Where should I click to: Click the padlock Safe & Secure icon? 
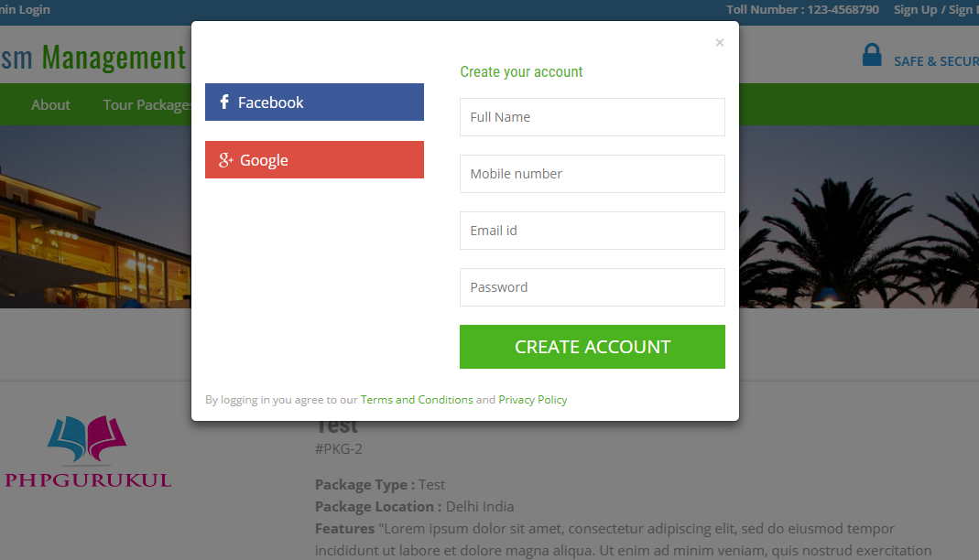[x=872, y=56]
